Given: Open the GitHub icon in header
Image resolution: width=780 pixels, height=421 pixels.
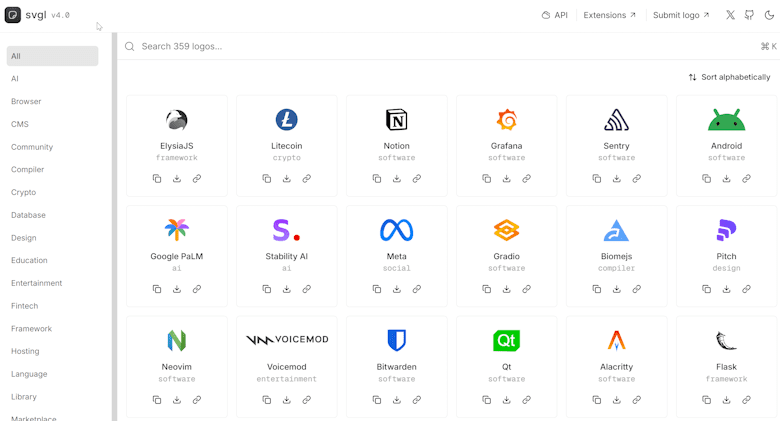Looking at the screenshot, I should point(749,15).
